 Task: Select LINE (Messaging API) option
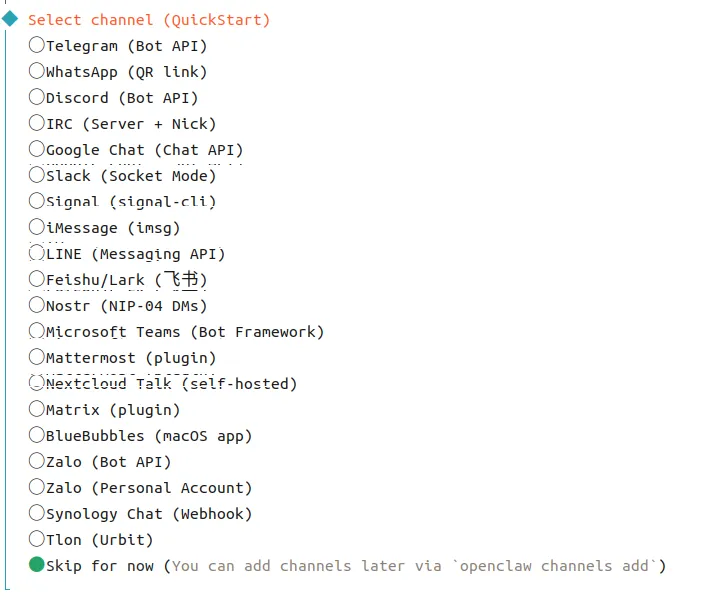pos(37,253)
